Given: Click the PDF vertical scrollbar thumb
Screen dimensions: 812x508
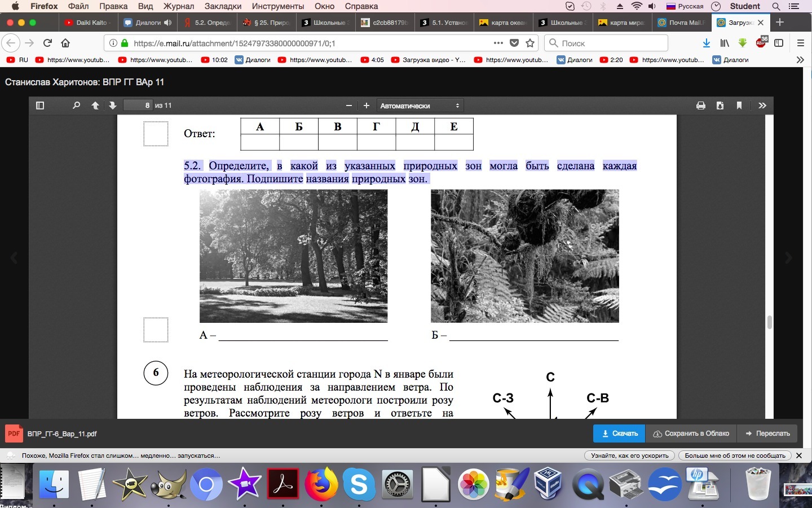Looking at the screenshot, I should tap(769, 322).
